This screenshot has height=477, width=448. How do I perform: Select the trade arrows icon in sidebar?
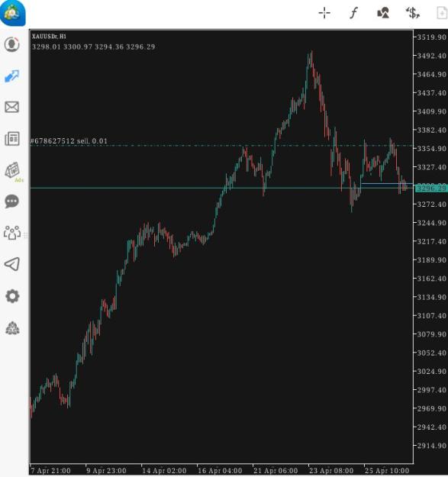[x=12, y=76]
